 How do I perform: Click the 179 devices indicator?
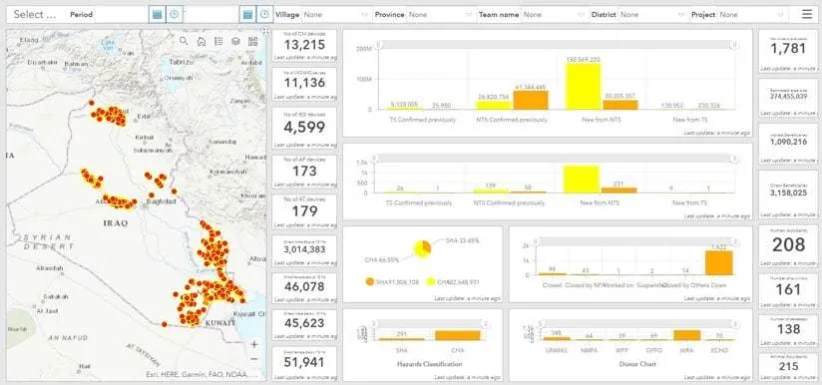click(x=305, y=212)
